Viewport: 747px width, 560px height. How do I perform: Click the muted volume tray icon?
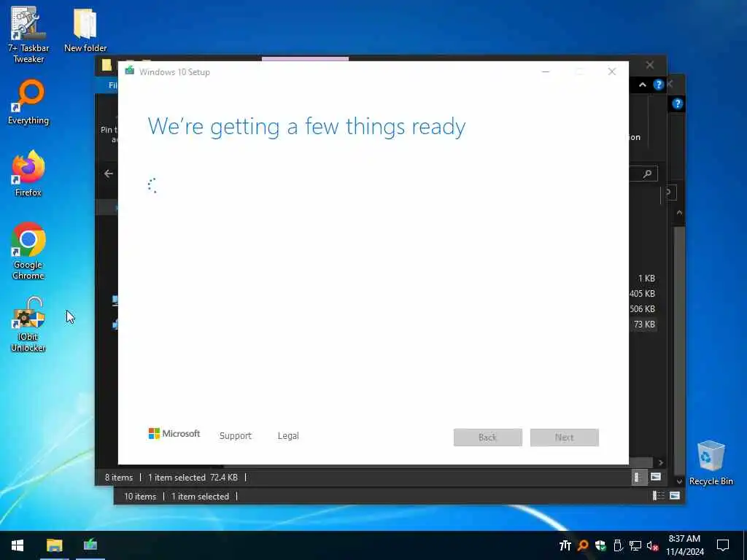point(653,545)
